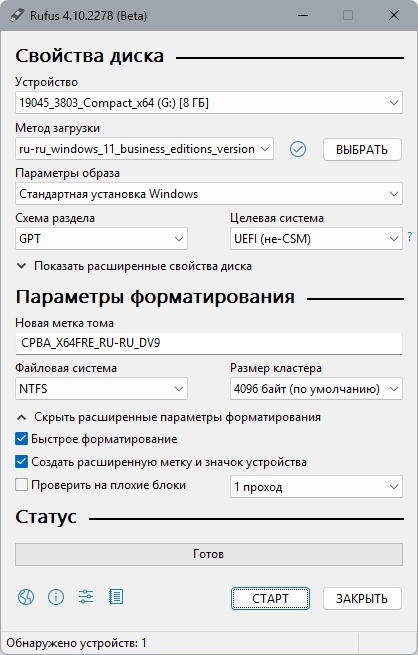
Task: Show the log icon
Action: coord(116,597)
